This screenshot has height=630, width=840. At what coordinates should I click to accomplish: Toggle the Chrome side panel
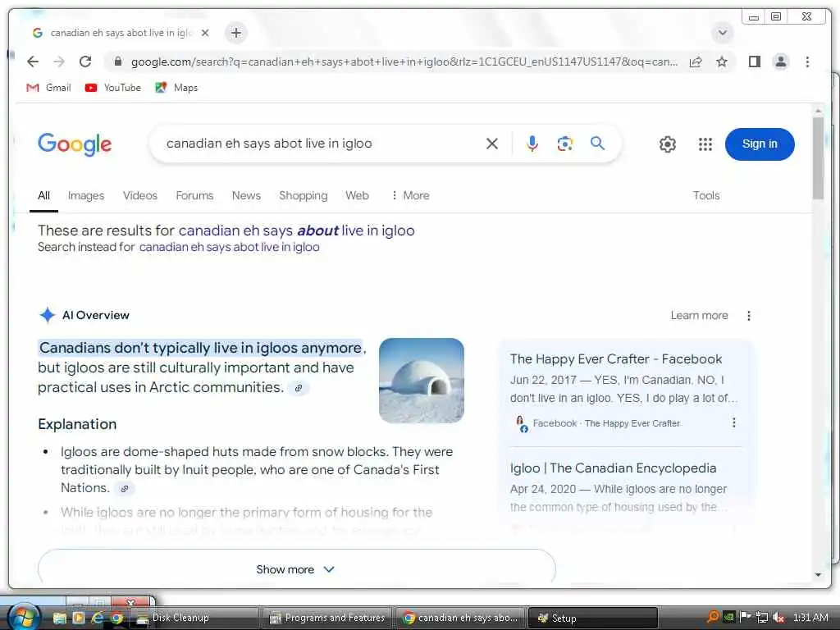[x=755, y=62]
